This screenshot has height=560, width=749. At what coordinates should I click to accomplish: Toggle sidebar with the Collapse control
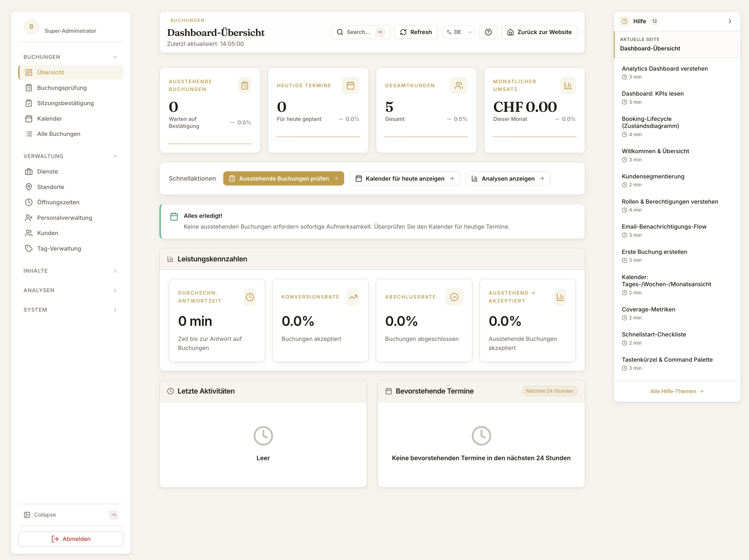coord(45,515)
